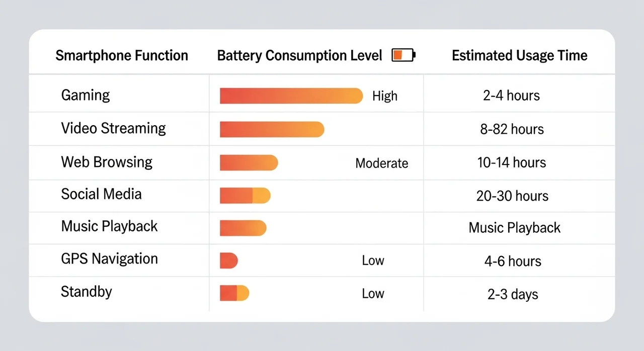
Task: Select the Social Media row label
Action: click(101, 194)
